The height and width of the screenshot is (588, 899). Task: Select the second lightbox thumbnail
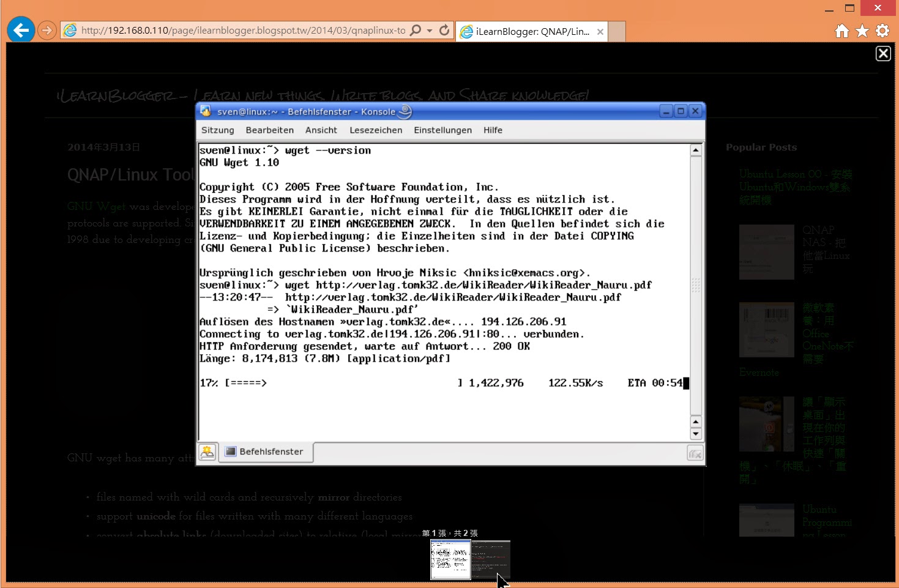pos(491,559)
